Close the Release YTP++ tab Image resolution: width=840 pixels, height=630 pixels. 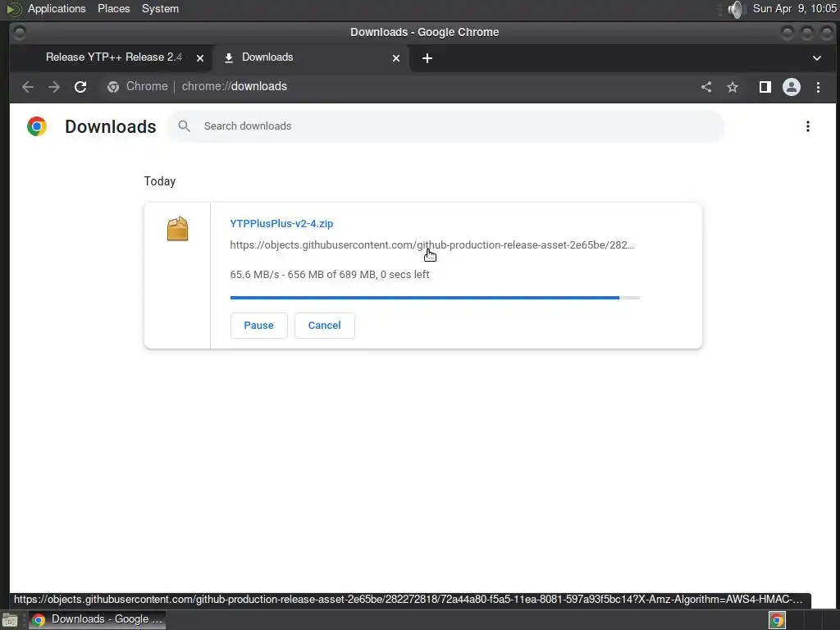[200, 58]
